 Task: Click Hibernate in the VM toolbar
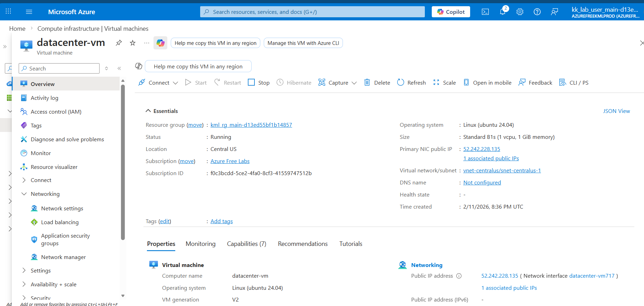(294, 83)
